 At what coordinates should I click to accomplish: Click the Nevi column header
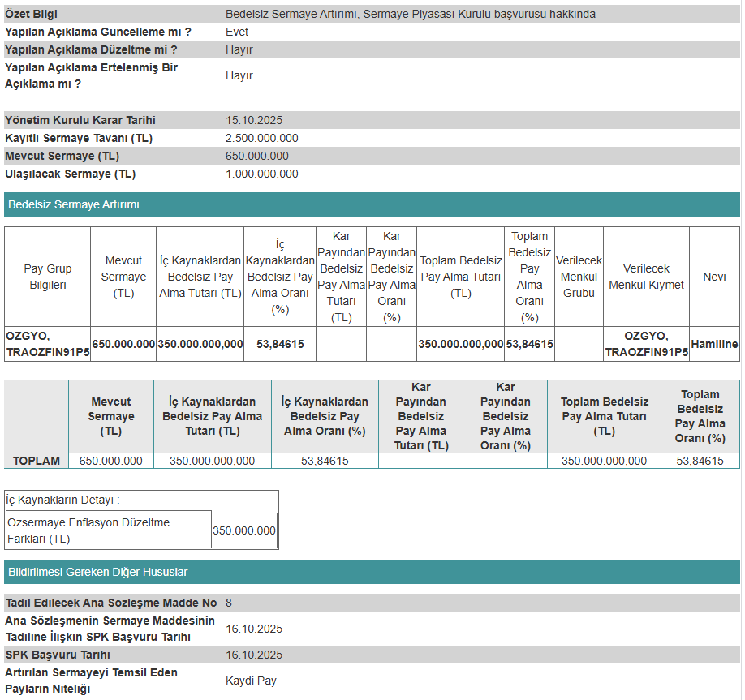[714, 277]
